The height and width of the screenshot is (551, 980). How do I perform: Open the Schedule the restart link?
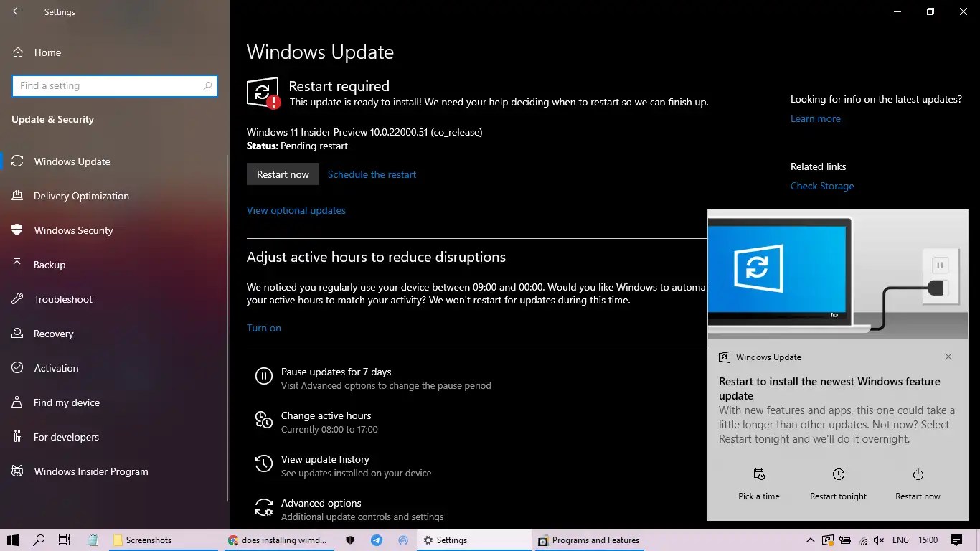click(x=372, y=174)
